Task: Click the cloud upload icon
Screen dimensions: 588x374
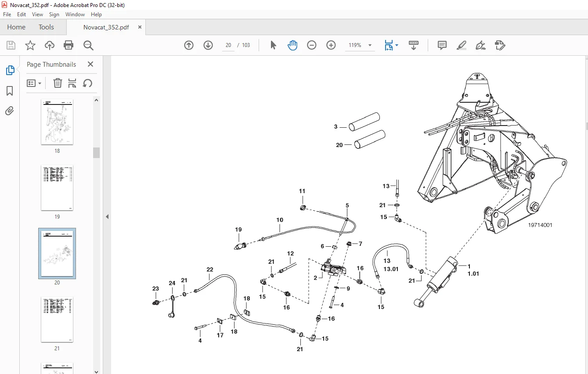Action: [x=50, y=45]
